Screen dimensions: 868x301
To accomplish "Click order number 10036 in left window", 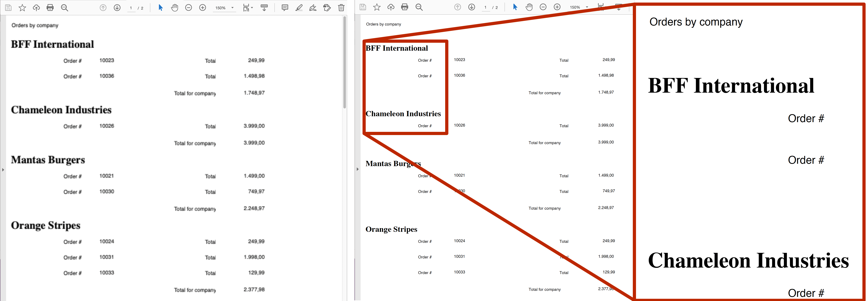I will coord(106,76).
